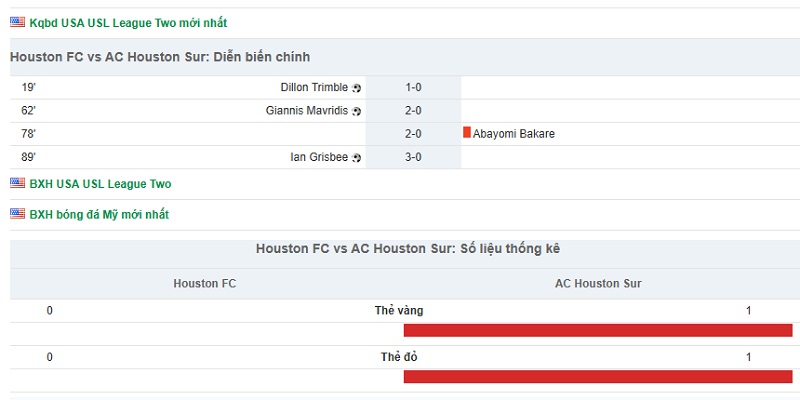Click the goal ball icon next to Giannis Mavridis
The width and height of the screenshot is (800, 400).
[x=356, y=111]
